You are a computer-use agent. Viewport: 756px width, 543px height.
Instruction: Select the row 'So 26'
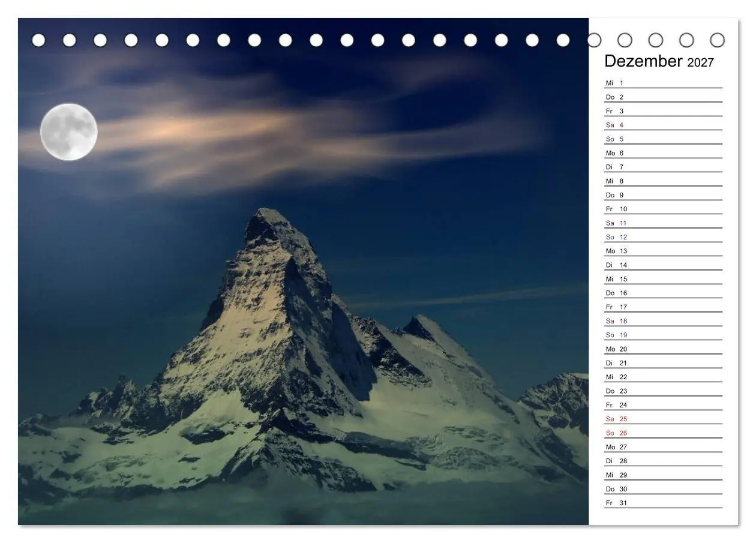pos(663,433)
